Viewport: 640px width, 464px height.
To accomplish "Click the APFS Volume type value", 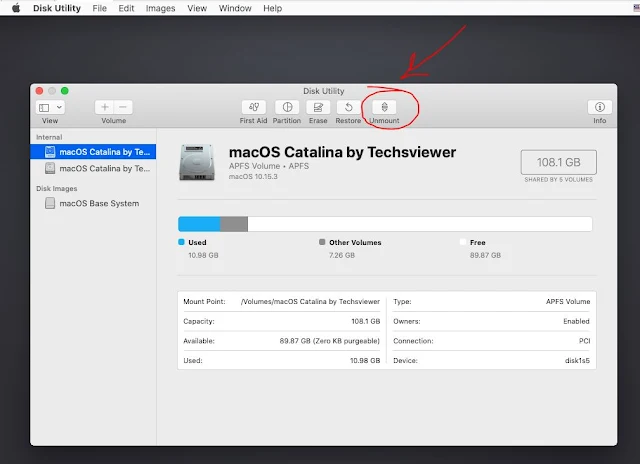I will [568, 302].
